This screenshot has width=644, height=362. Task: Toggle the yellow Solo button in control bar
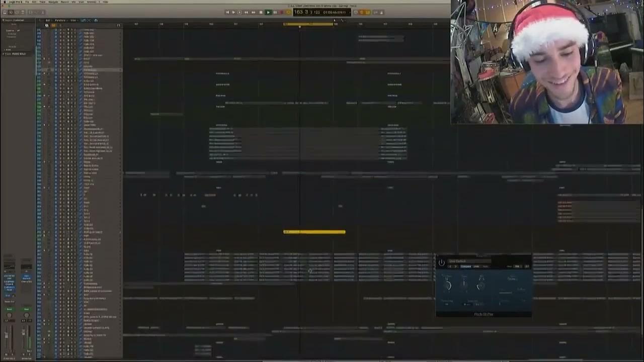tap(362, 12)
